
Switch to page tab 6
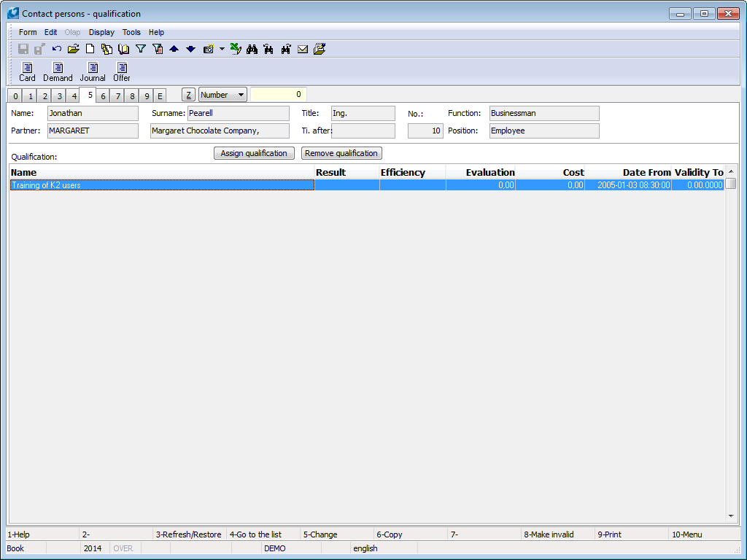click(103, 96)
